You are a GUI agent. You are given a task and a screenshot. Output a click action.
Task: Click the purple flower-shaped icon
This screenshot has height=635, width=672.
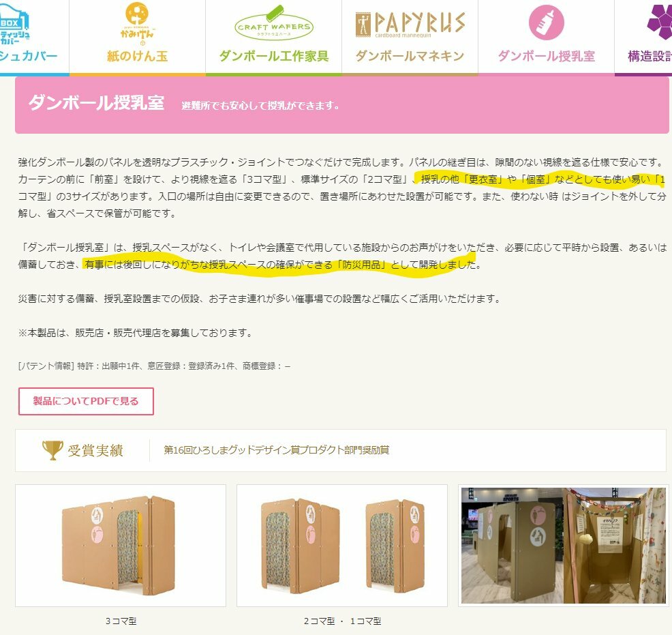(660, 23)
